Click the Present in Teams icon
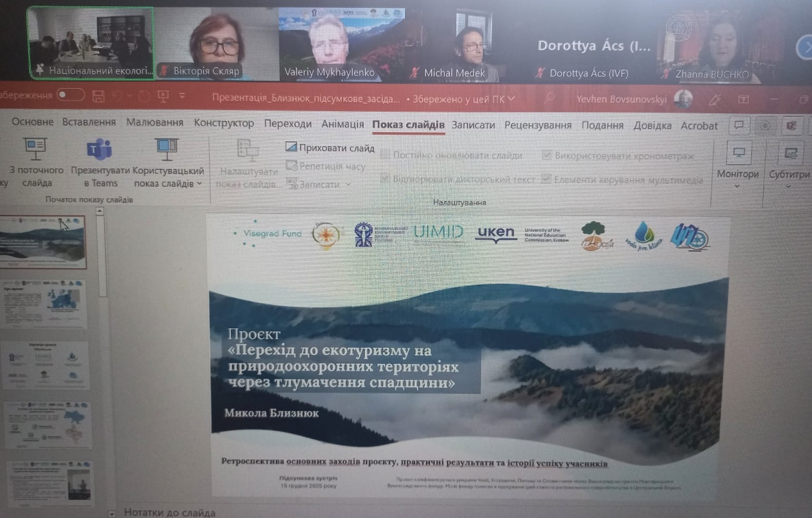Image resolution: width=812 pixels, height=518 pixels. [x=100, y=150]
